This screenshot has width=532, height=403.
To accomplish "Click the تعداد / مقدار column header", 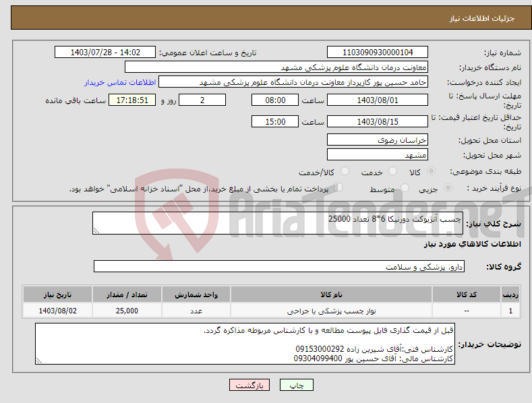I will click(127, 294).
